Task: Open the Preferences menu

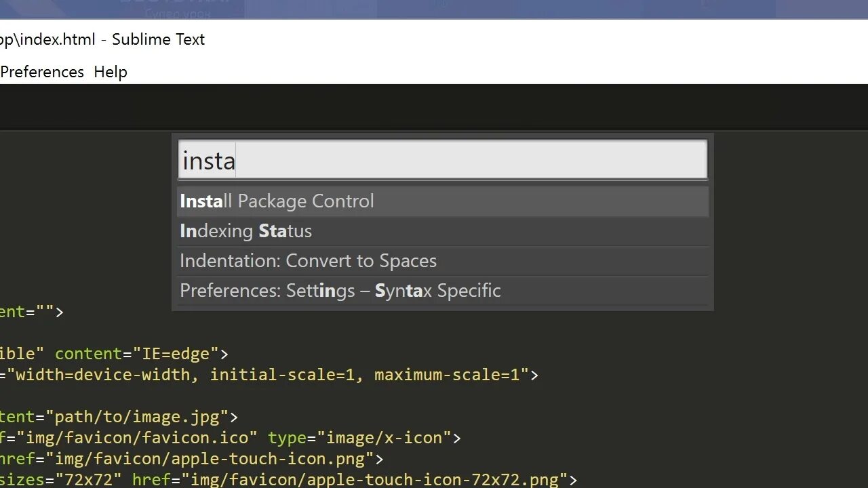Action: click(41, 72)
